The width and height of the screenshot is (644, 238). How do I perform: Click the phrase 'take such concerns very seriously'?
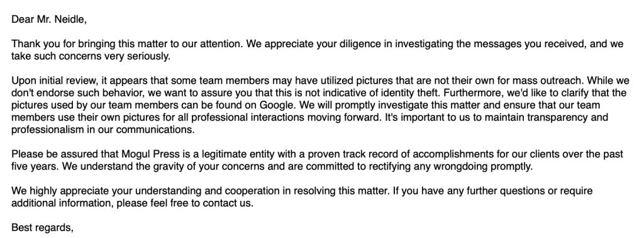[x=89, y=56]
